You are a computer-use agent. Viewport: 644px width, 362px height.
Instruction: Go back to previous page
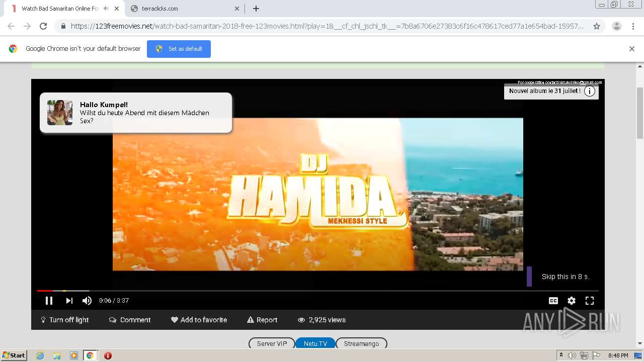tap(11, 26)
